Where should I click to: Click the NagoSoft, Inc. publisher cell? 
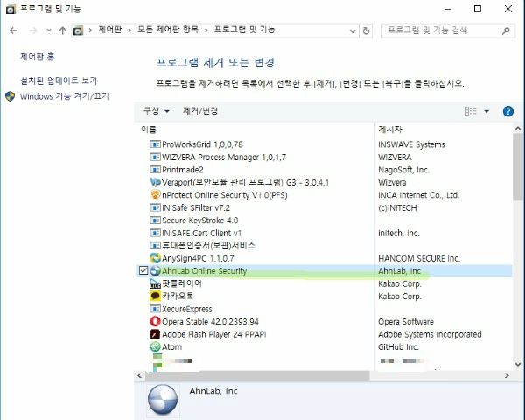point(403,170)
